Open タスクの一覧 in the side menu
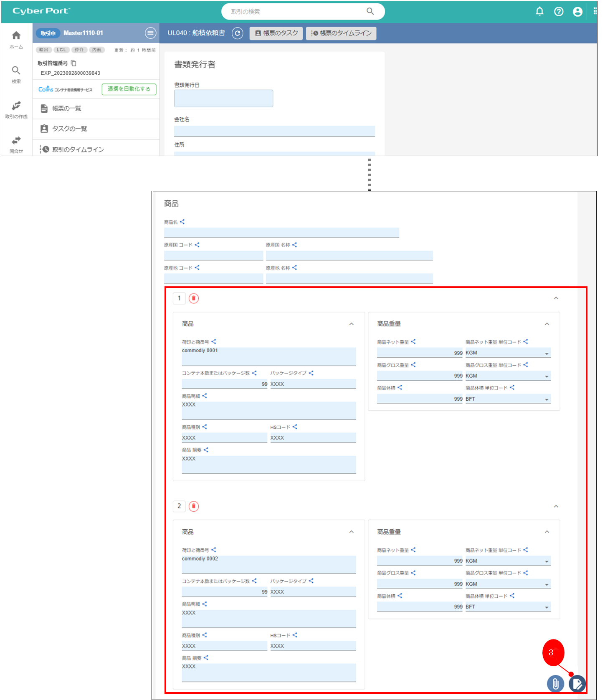 coord(69,129)
